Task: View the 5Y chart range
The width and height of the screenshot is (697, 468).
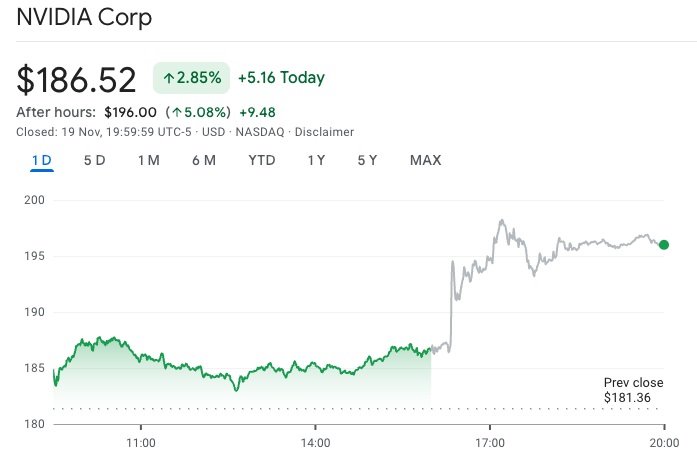Action: pos(367,160)
